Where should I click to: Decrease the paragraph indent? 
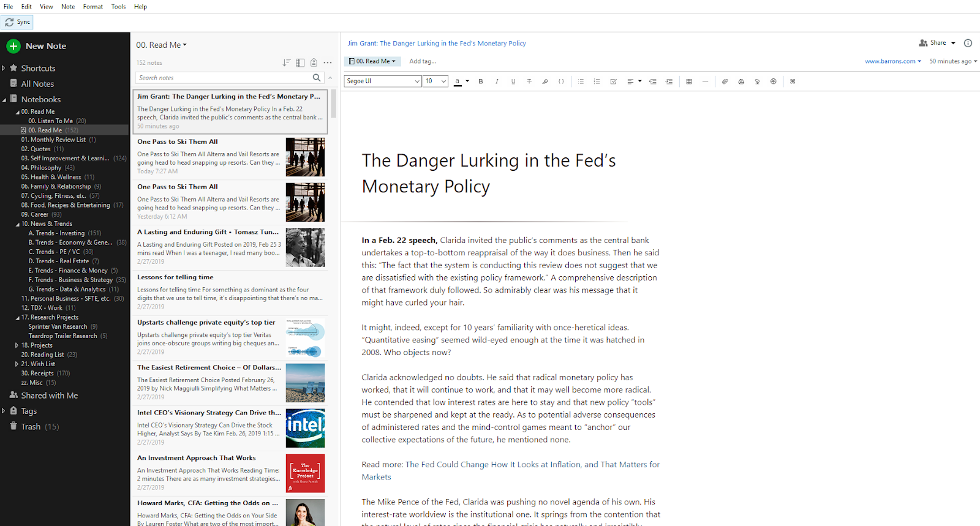click(652, 81)
